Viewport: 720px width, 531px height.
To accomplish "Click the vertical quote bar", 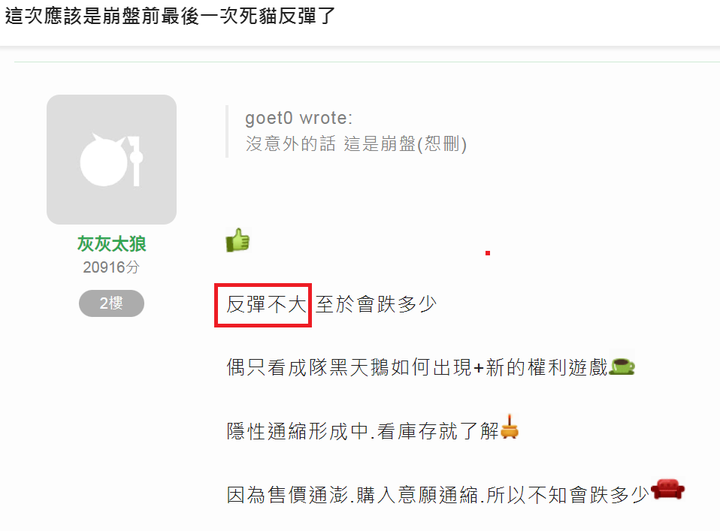I will tap(227, 131).
